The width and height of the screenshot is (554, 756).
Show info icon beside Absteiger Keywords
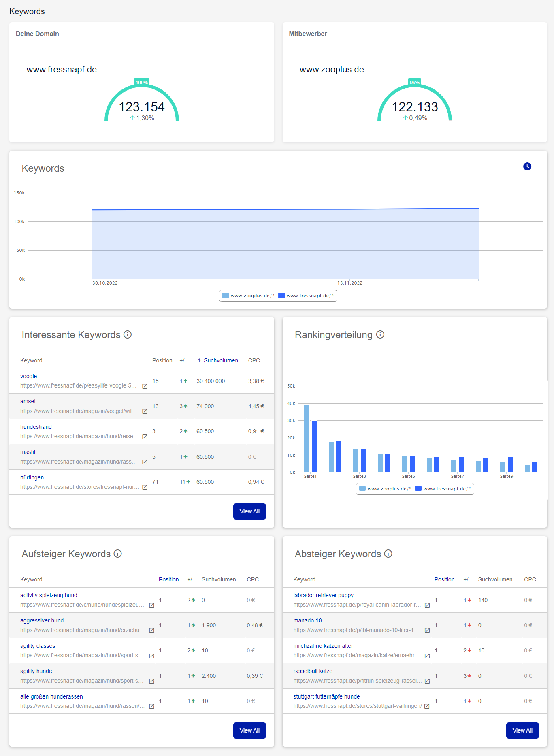point(388,554)
